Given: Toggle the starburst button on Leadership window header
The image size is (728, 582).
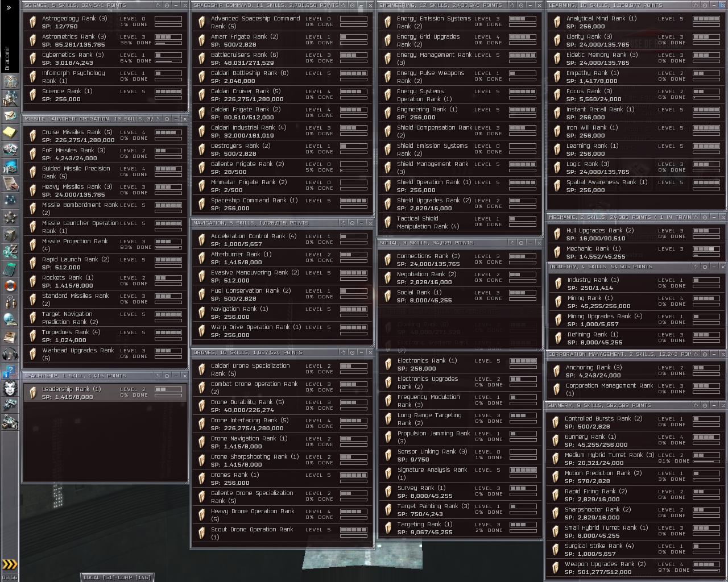Looking at the screenshot, I should [x=158, y=376].
